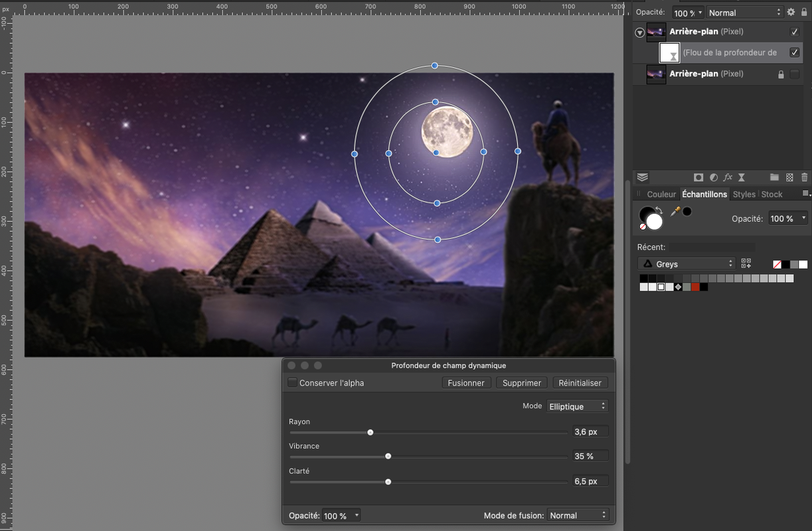
Task: Open layer effects with the fx icon
Action: 728,177
